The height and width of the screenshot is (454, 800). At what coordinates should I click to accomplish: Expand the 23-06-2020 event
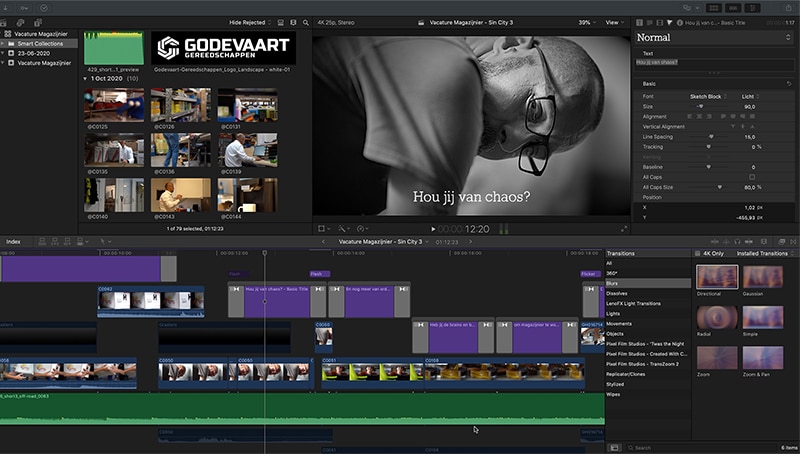(x=3, y=53)
